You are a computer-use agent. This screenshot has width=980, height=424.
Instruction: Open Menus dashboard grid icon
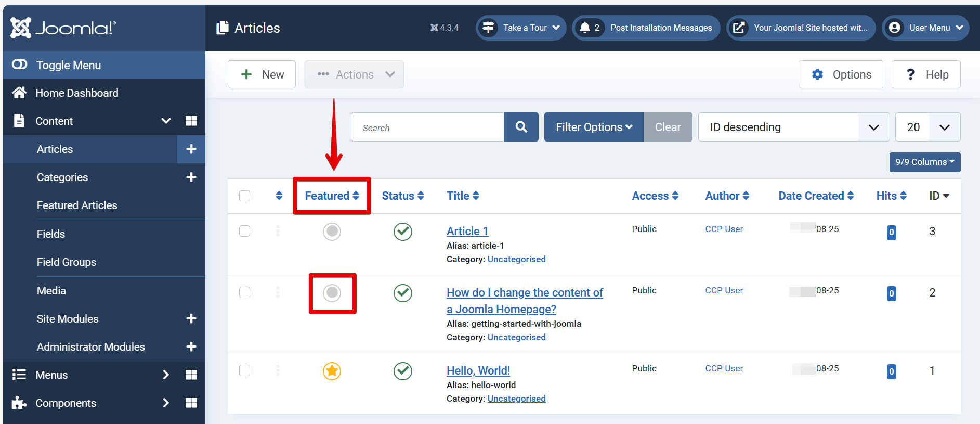coord(191,375)
